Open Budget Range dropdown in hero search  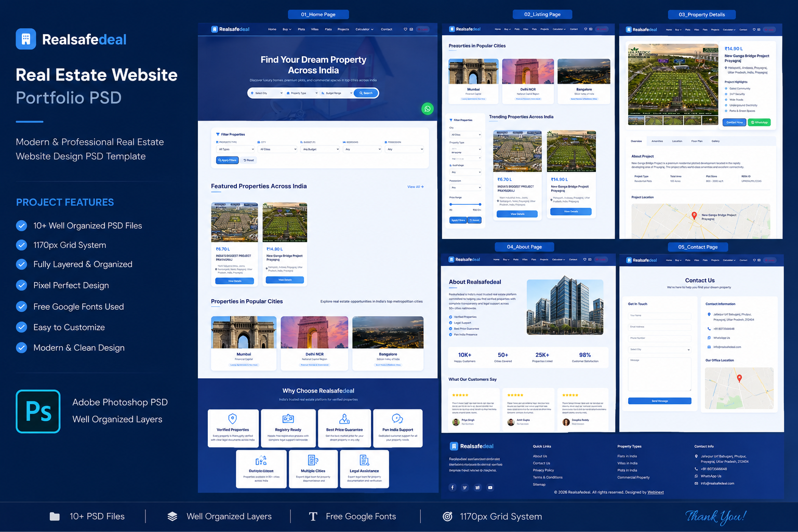337,93
